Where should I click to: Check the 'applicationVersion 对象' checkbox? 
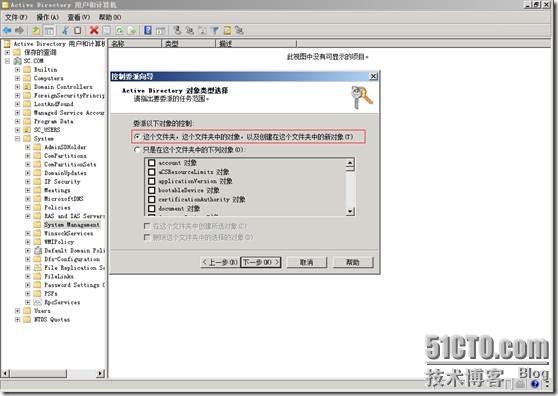tap(152, 181)
